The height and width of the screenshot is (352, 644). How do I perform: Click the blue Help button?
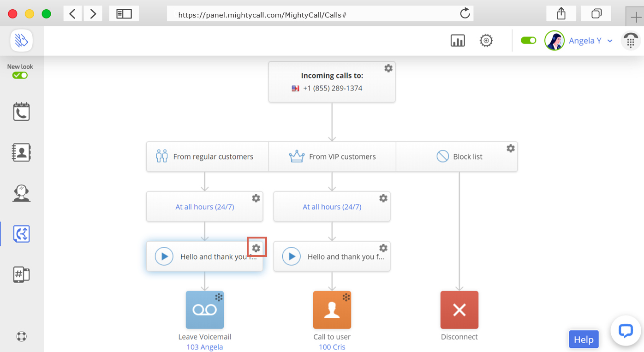[x=584, y=340]
